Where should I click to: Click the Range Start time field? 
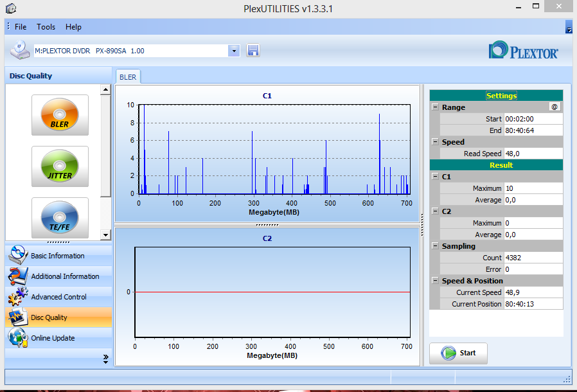533,119
